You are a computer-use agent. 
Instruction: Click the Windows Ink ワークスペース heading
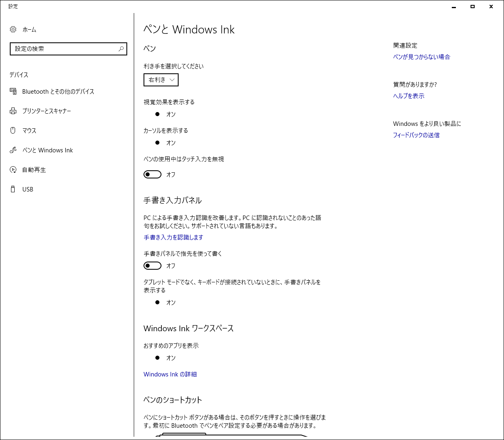(x=189, y=328)
